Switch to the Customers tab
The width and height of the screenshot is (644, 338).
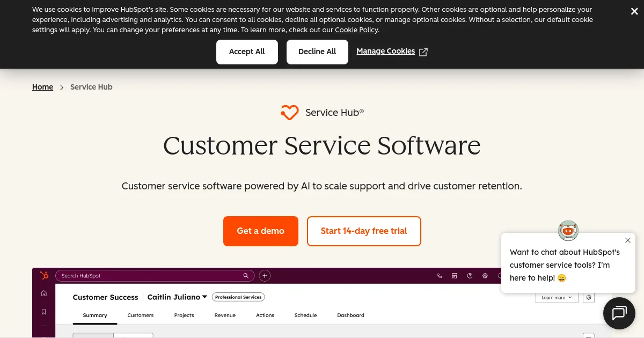tap(141, 315)
